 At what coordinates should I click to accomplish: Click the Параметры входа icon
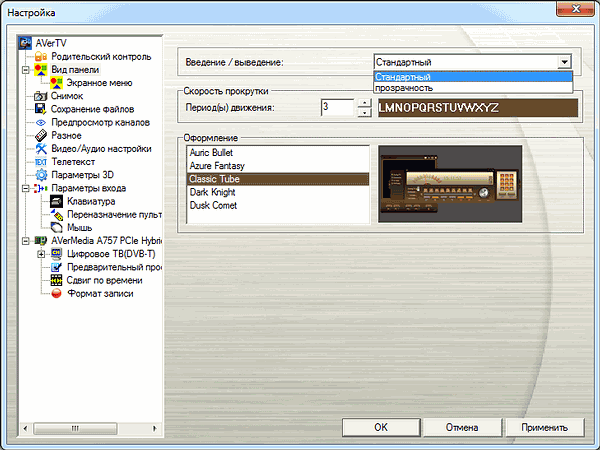point(41,188)
